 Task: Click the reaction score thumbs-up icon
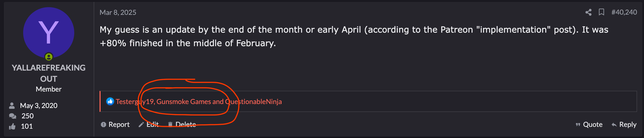click(12, 126)
